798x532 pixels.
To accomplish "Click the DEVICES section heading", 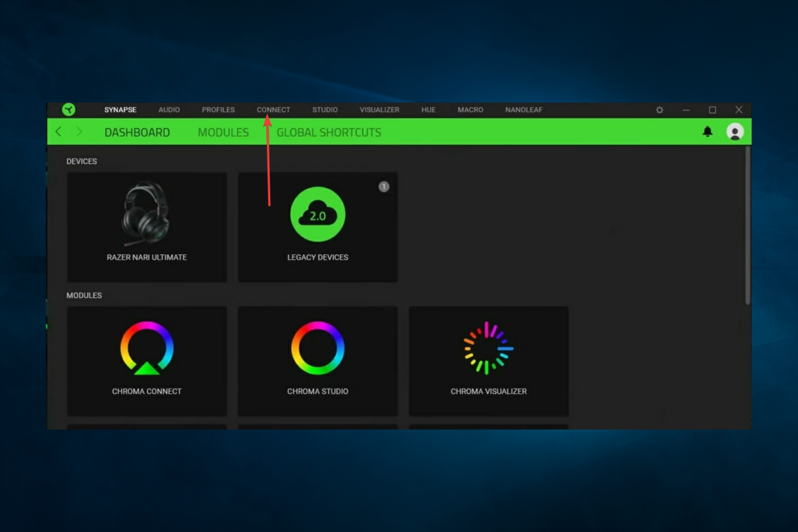I will pos(81,161).
